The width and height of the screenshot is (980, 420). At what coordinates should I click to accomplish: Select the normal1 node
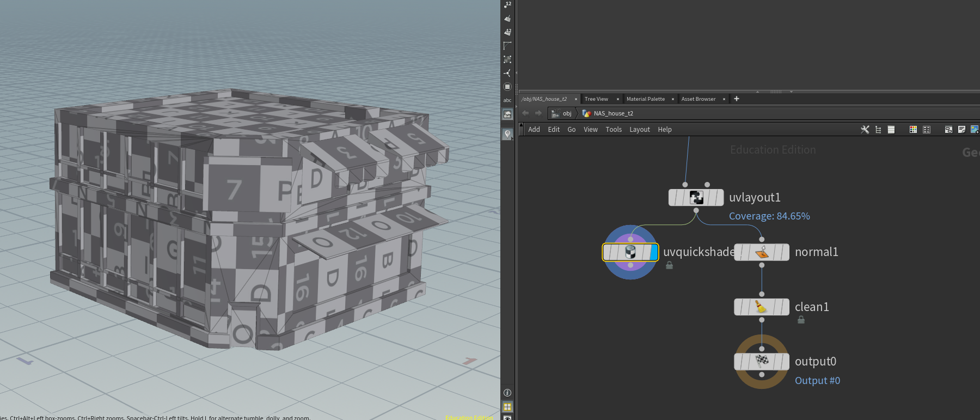point(762,252)
